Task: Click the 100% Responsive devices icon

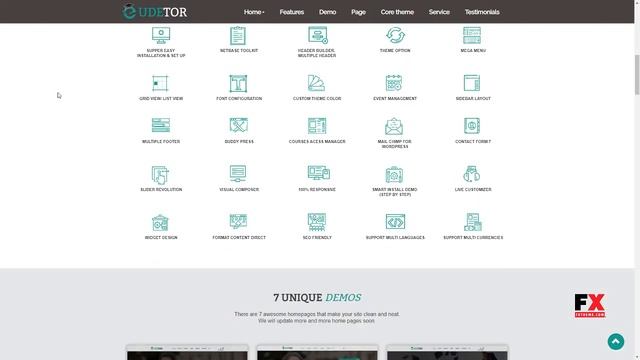Action: click(x=319, y=173)
